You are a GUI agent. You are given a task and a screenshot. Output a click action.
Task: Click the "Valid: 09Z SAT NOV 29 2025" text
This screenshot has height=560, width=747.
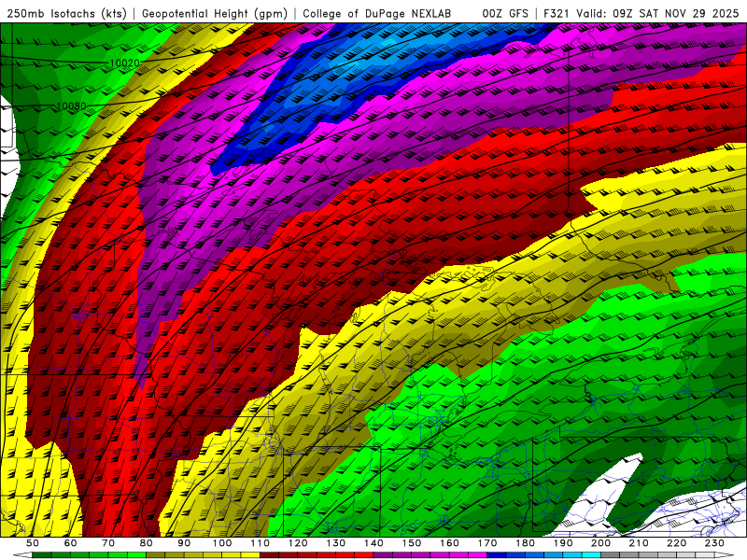tap(657, 14)
